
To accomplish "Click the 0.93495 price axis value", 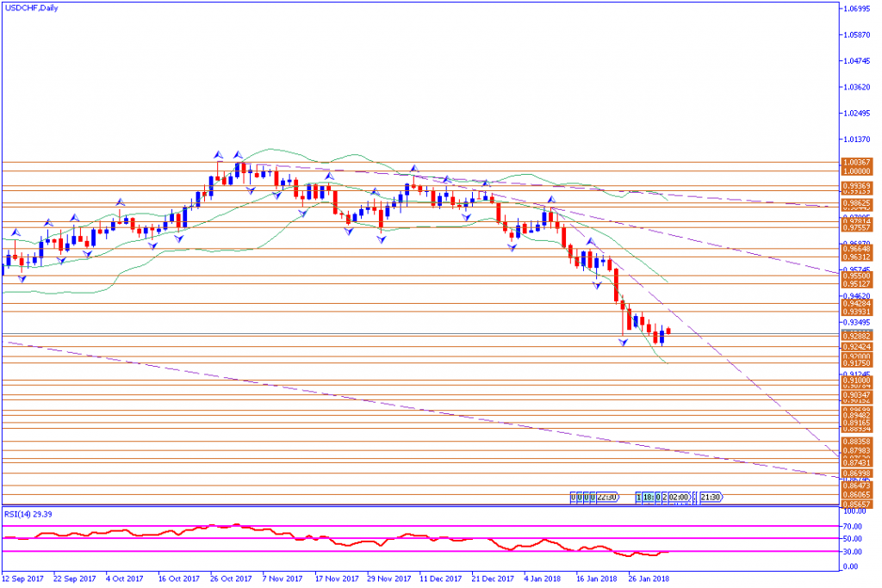I will coord(857,323).
